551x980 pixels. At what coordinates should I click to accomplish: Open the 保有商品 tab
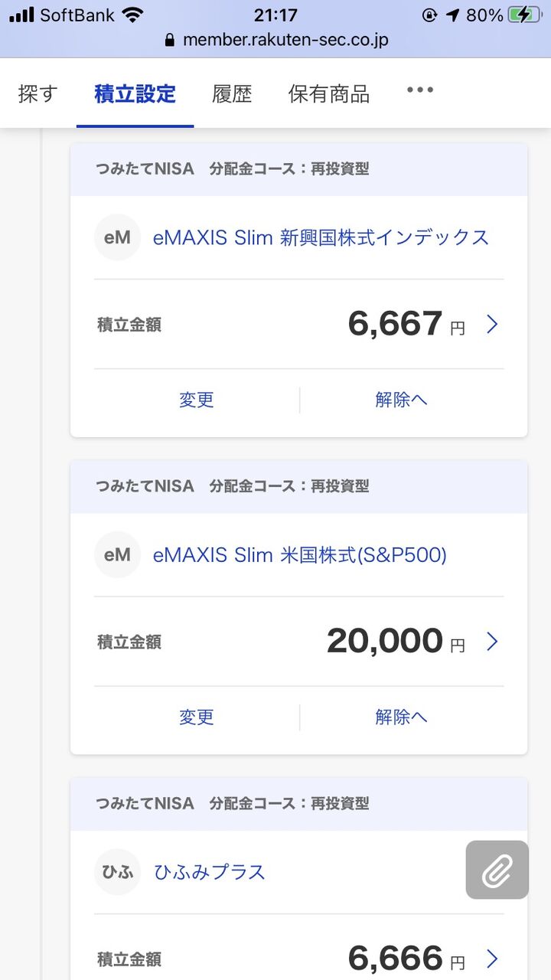329,94
